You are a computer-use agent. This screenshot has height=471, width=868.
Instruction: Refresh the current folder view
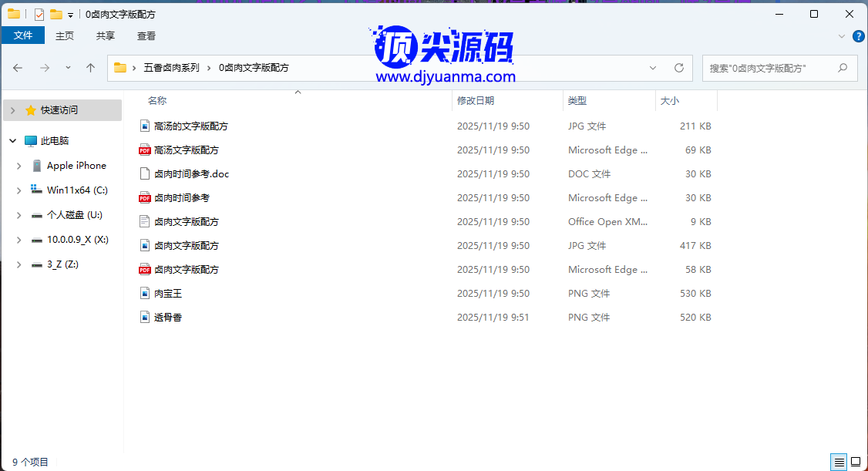(678, 68)
